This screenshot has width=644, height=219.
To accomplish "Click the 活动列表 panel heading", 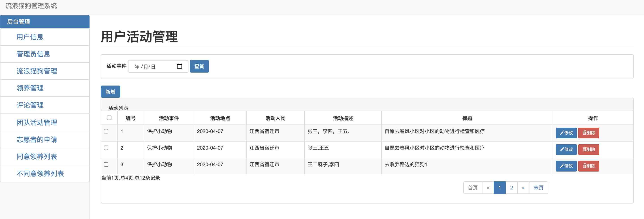I will [x=118, y=108].
